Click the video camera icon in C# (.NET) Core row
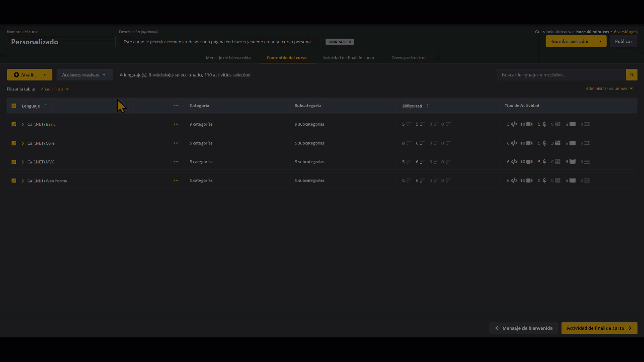644x362 pixels. [x=529, y=143]
